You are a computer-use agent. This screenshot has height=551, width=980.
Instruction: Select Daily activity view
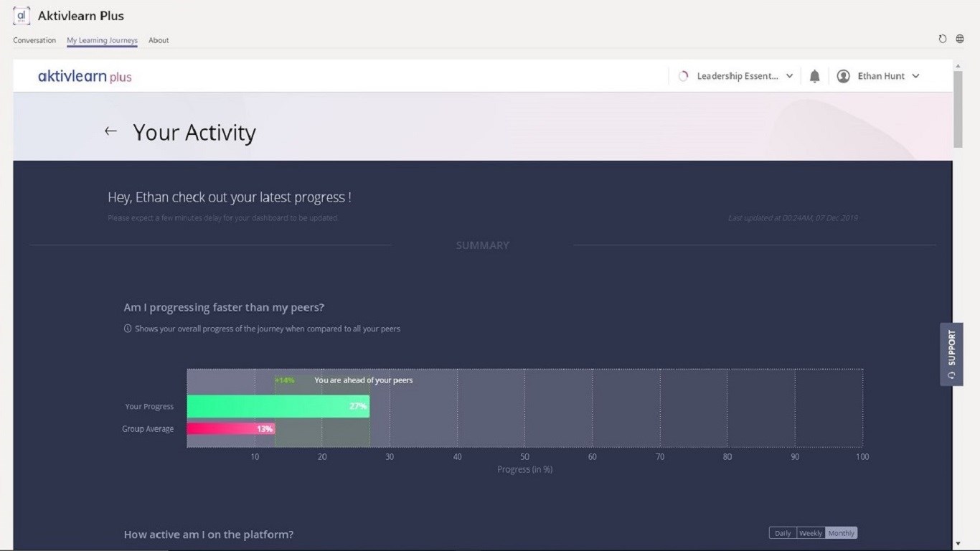pyautogui.click(x=783, y=533)
